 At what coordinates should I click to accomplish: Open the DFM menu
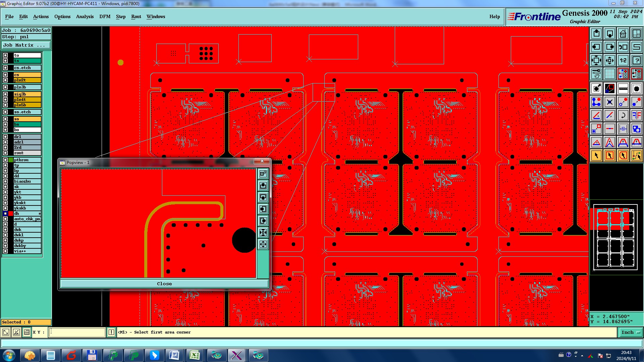click(105, 16)
